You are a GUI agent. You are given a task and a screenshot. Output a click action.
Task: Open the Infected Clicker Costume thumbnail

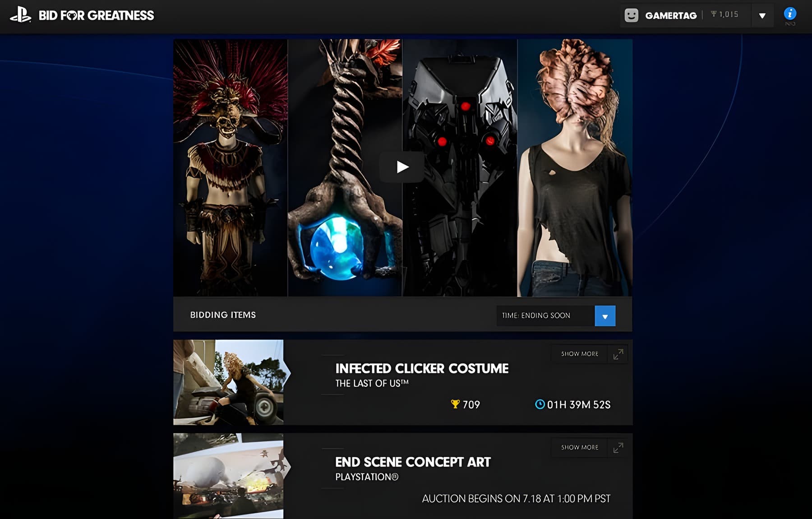pos(228,382)
